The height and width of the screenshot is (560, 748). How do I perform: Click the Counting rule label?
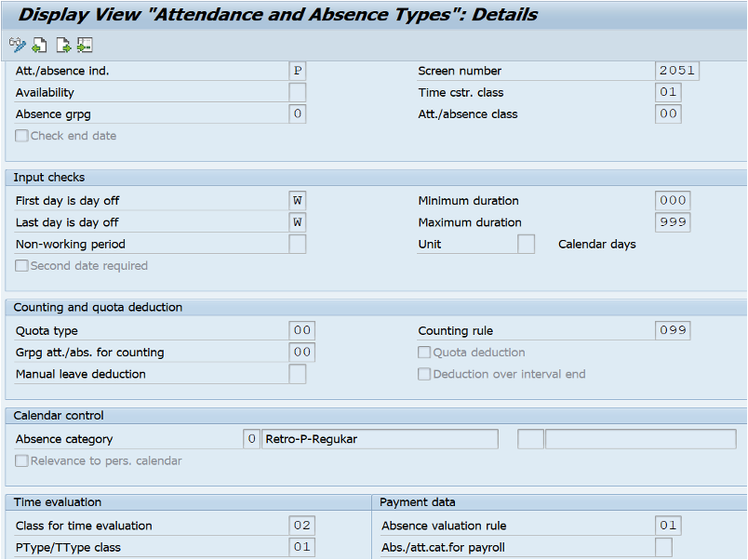456,330
